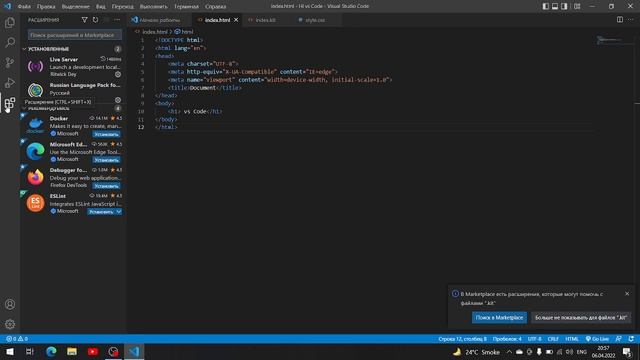This screenshot has height=360, width=640.
Task: Focus the Marketplace extension search field
Action: coord(75,35)
